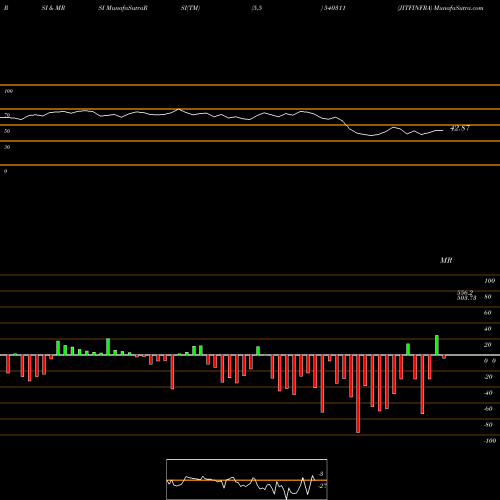This screenshot has height=500, width=500.
Task: Click the 80 label on the MR axis
Action: coord(488,297)
